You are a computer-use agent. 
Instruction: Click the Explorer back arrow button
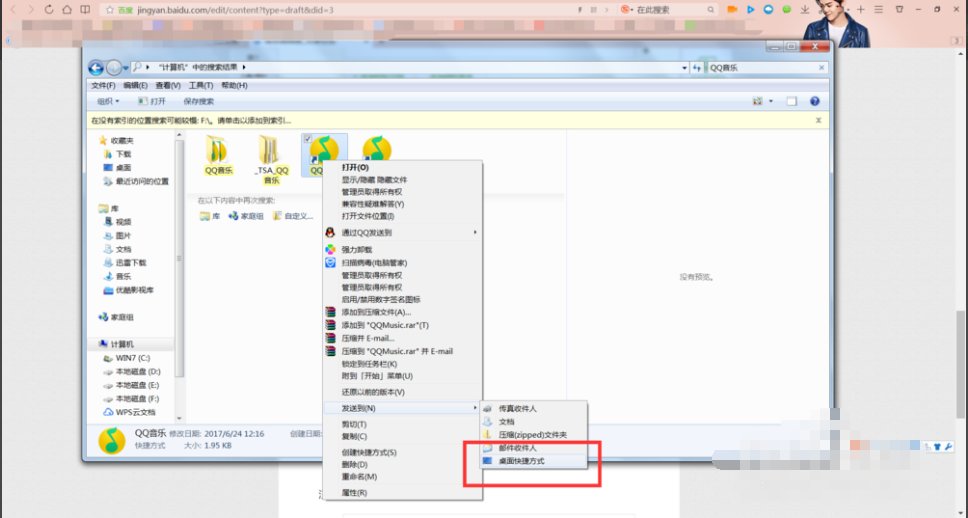coord(96,67)
